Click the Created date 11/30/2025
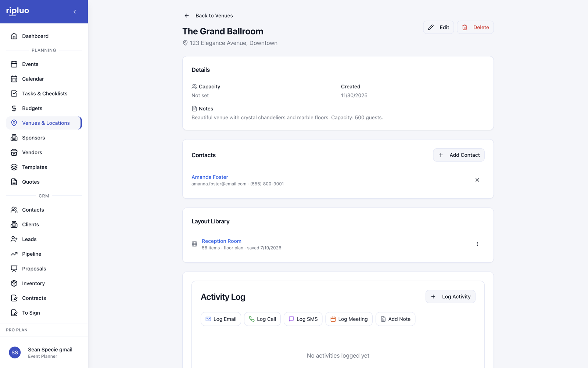The image size is (588, 368). (354, 95)
